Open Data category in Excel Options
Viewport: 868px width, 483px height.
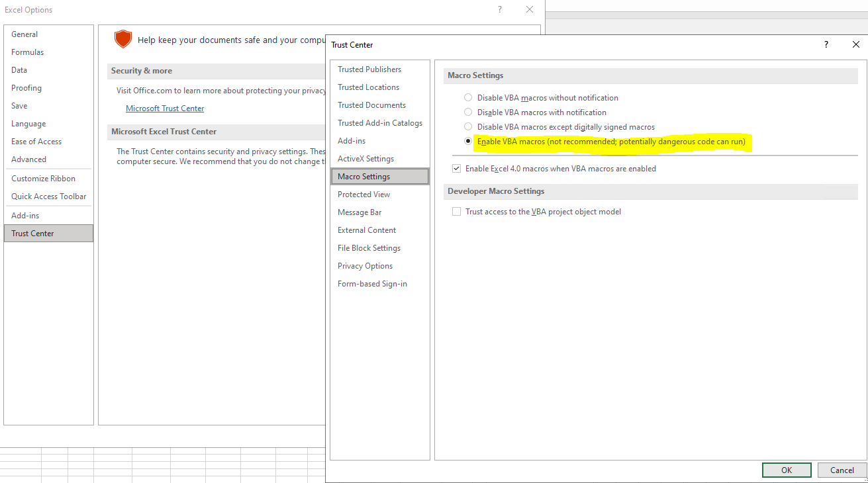click(48, 70)
